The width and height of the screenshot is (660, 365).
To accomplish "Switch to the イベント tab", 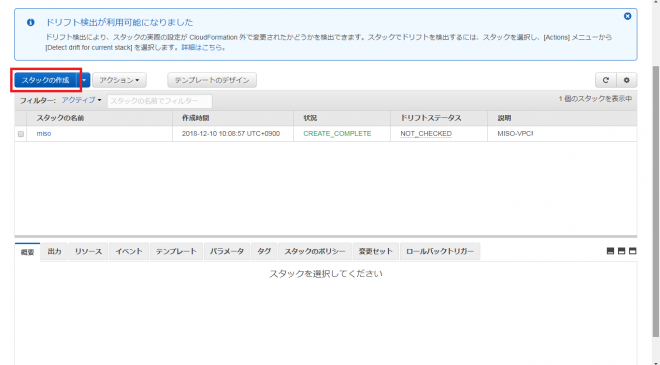I will click(129, 251).
